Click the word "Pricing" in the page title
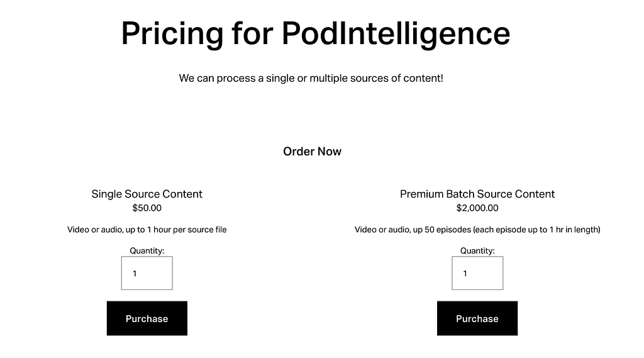 (172, 33)
